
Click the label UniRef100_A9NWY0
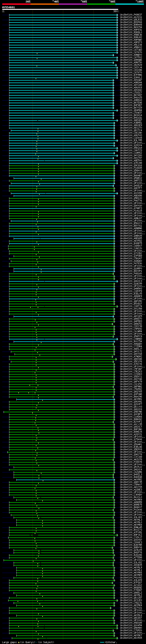click(x=131, y=55)
